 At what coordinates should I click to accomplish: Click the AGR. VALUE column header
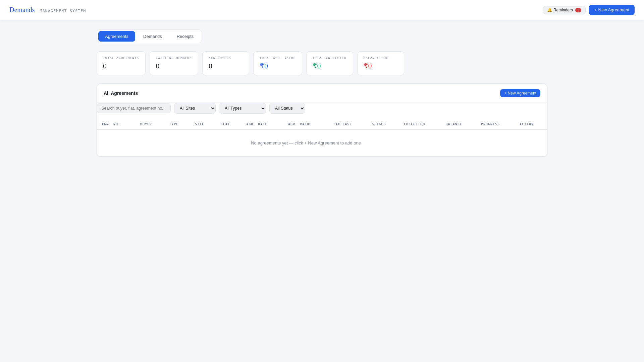300,124
